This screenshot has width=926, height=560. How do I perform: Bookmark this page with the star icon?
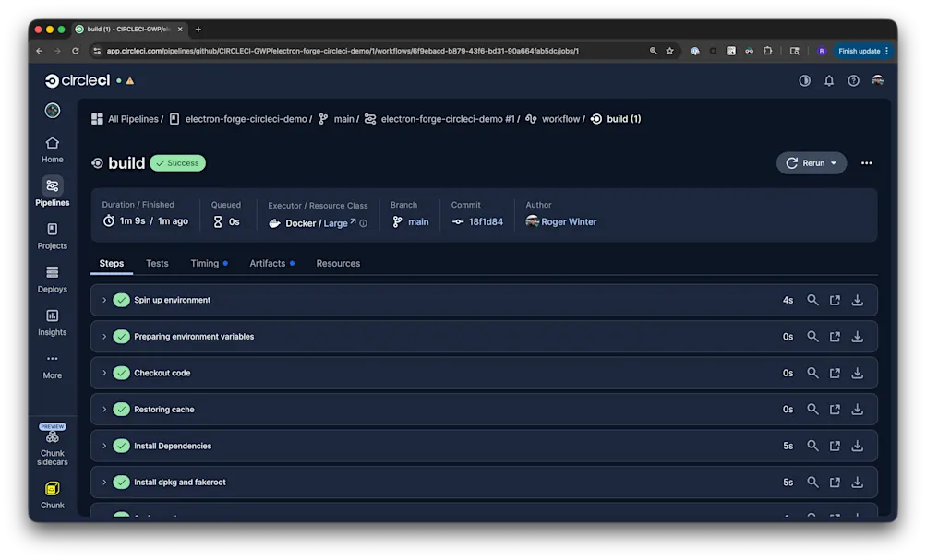point(669,51)
